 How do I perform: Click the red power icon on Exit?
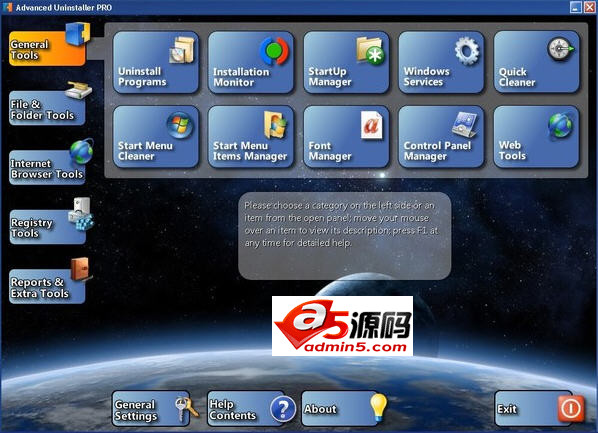(571, 409)
